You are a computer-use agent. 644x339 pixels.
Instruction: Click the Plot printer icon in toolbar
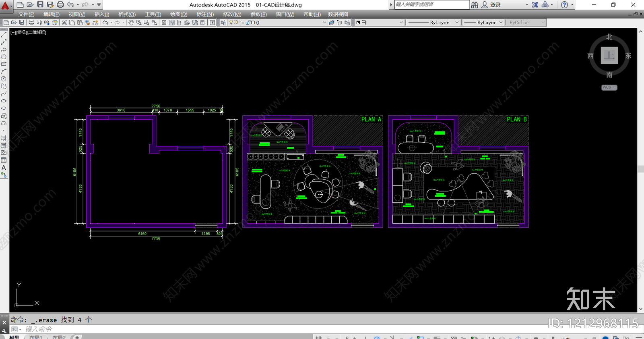[31, 23]
